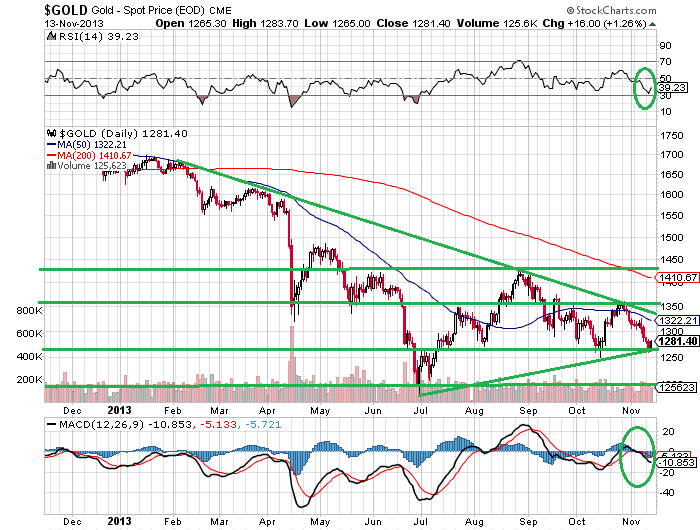The width and height of the screenshot is (700, 530).
Task: Click the Low 1265.00 value
Action: coord(338,23)
